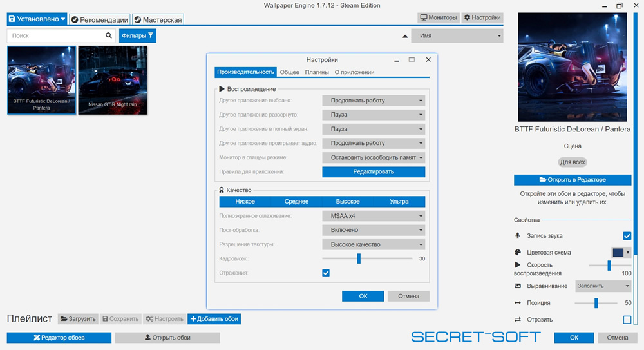Click OK in the Настройки dialog

click(363, 296)
